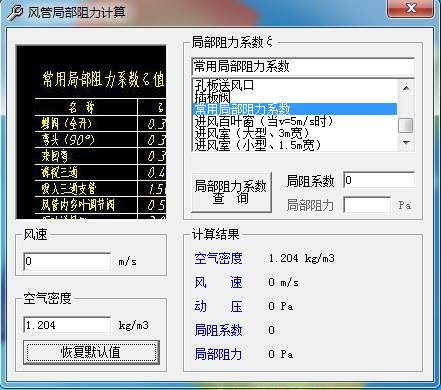
Task: Click the 恢复默认值 button
Action: tap(91, 352)
